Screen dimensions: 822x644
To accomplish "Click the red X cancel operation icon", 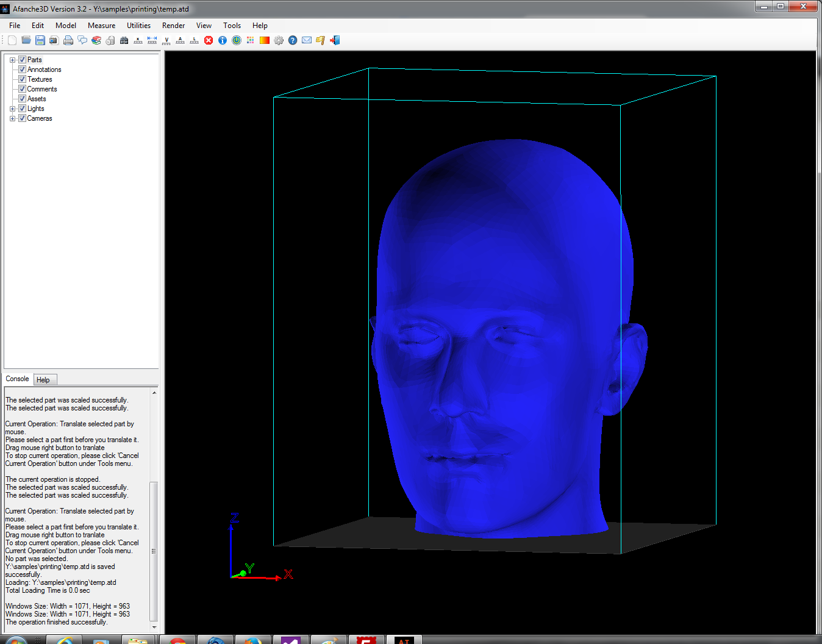I will tap(209, 40).
